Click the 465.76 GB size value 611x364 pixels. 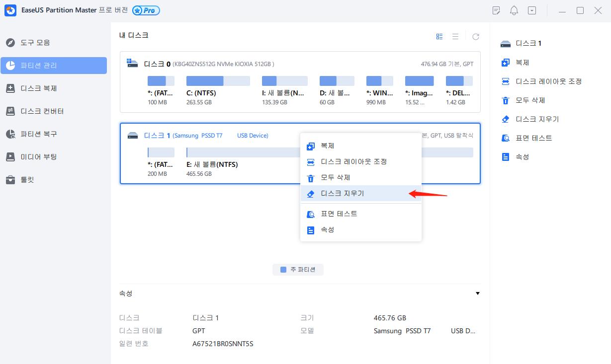(390, 318)
